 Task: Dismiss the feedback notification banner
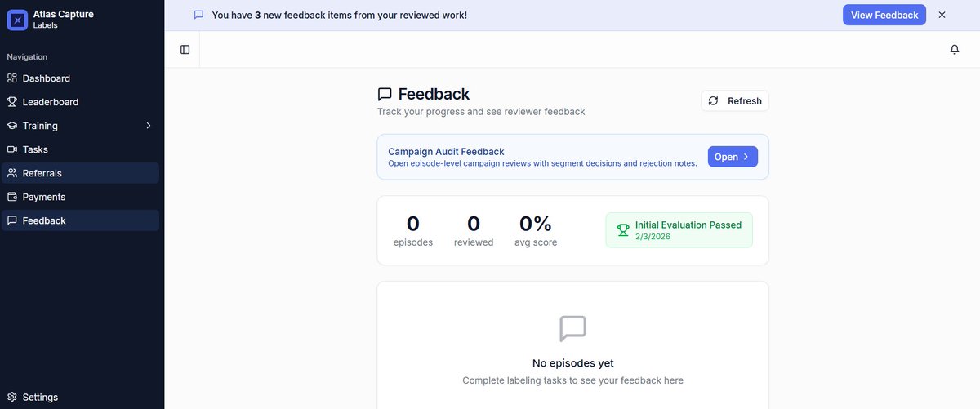pos(942,15)
